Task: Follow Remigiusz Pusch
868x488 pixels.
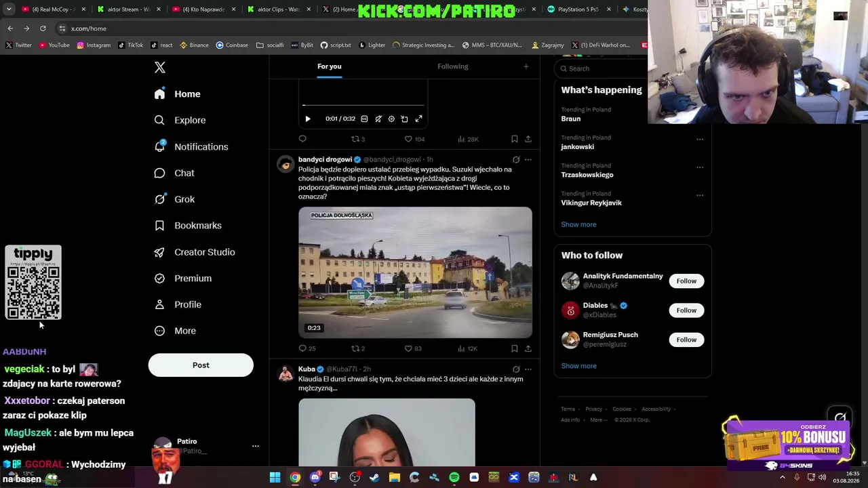Action: coord(686,340)
